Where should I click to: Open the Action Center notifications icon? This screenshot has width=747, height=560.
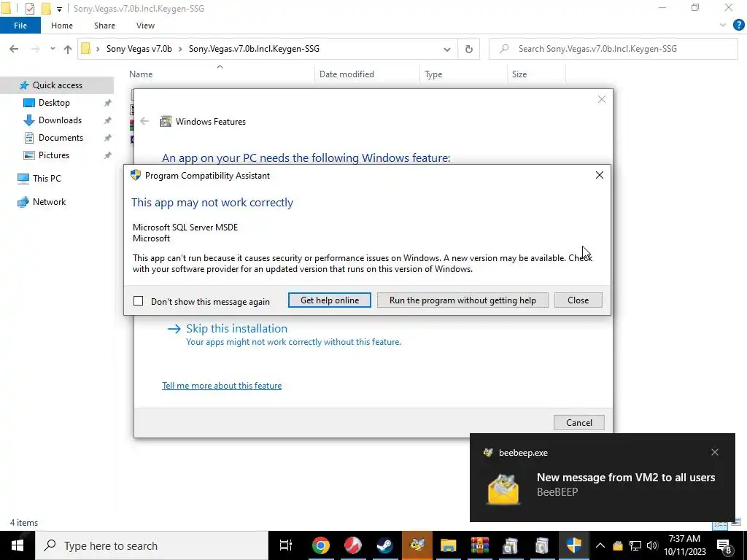click(724, 545)
